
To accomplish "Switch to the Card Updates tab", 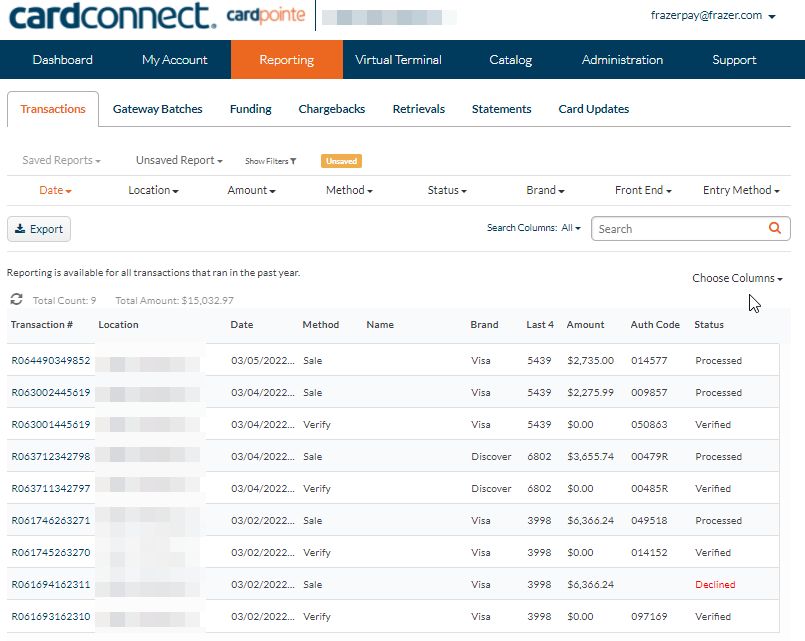I will [593, 109].
